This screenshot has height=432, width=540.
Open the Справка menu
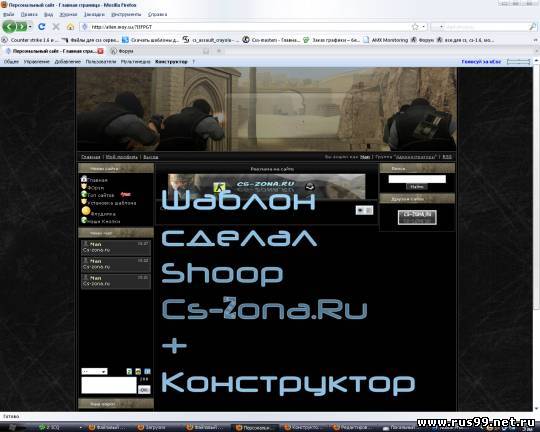(157, 14)
